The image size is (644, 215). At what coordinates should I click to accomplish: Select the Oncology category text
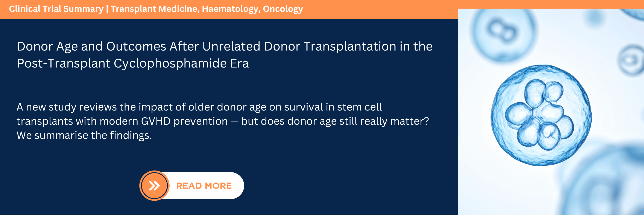coord(283,9)
